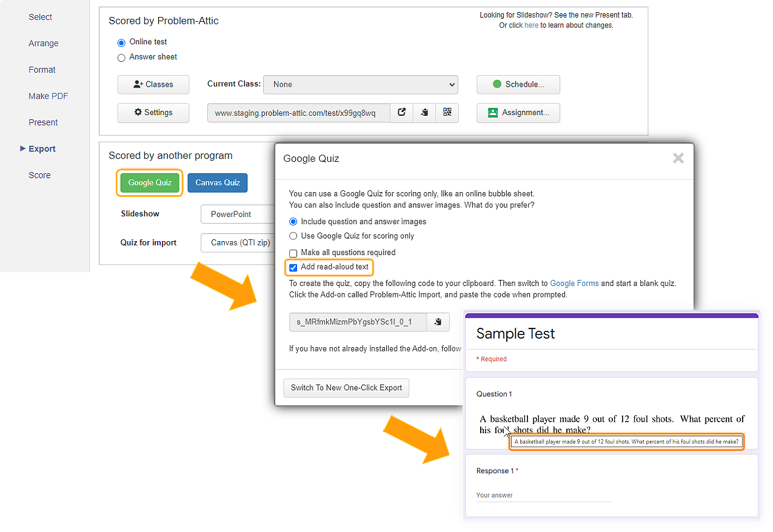Copy Google Quiz code to clipboard

click(438, 322)
